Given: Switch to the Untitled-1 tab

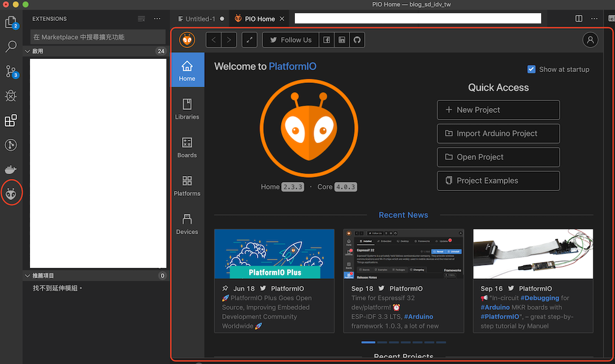Looking at the screenshot, I should [201, 19].
